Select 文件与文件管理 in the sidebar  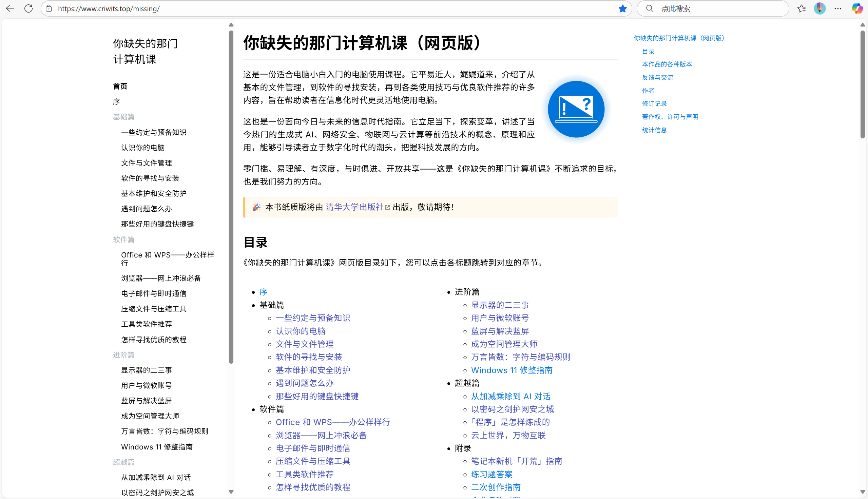tap(146, 163)
